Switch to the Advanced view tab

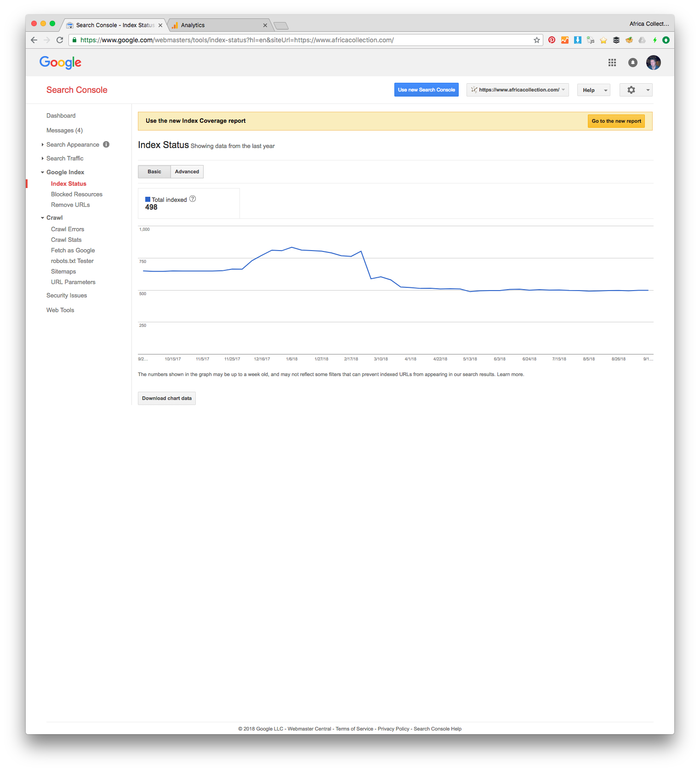point(187,171)
